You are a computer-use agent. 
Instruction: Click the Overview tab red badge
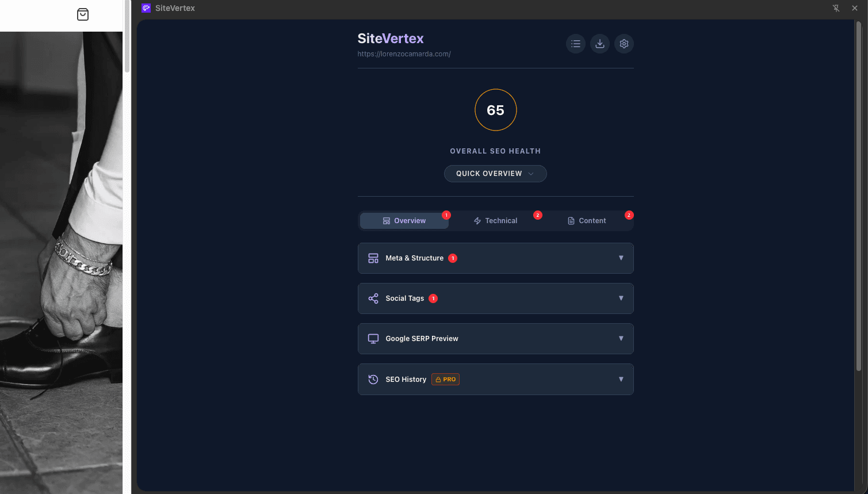tap(446, 215)
